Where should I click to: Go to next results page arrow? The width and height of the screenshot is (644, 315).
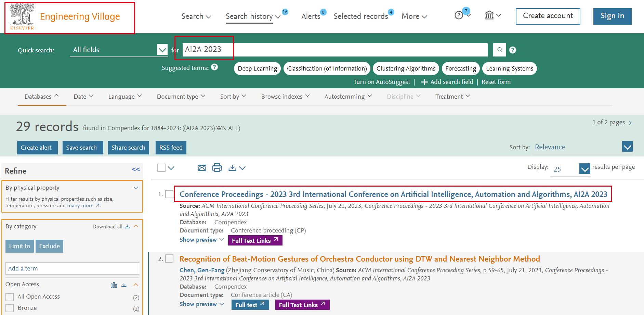[x=630, y=123]
